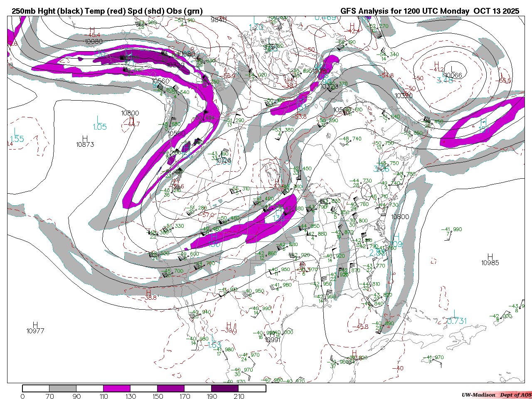Click the height value "10977" in the southwest
532x399 pixels.
point(35,331)
